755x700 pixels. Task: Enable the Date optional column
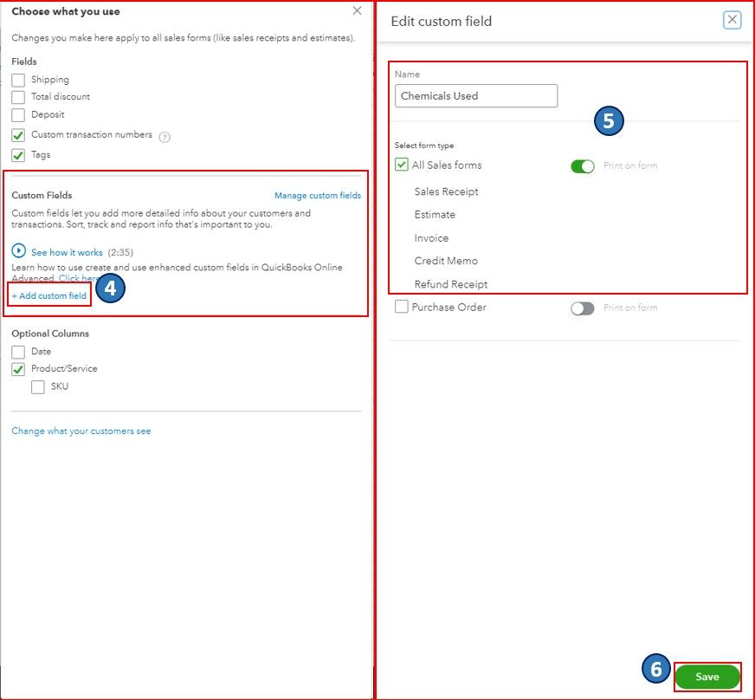pyautogui.click(x=18, y=353)
